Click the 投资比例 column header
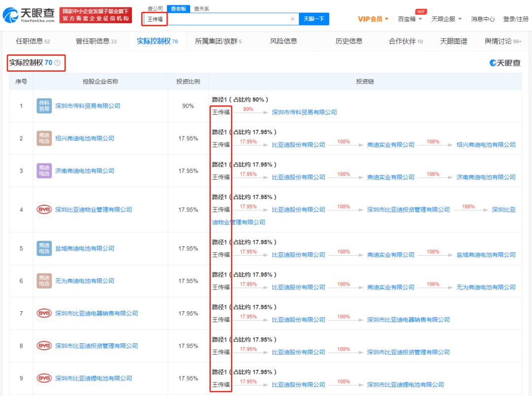The image size is (532, 396). coord(188,81)
